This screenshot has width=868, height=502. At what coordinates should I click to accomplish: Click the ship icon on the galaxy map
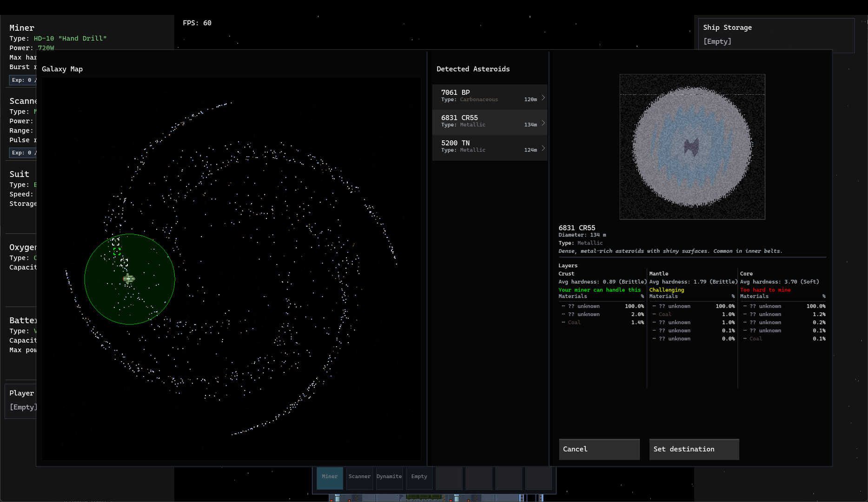pos(129,278)
